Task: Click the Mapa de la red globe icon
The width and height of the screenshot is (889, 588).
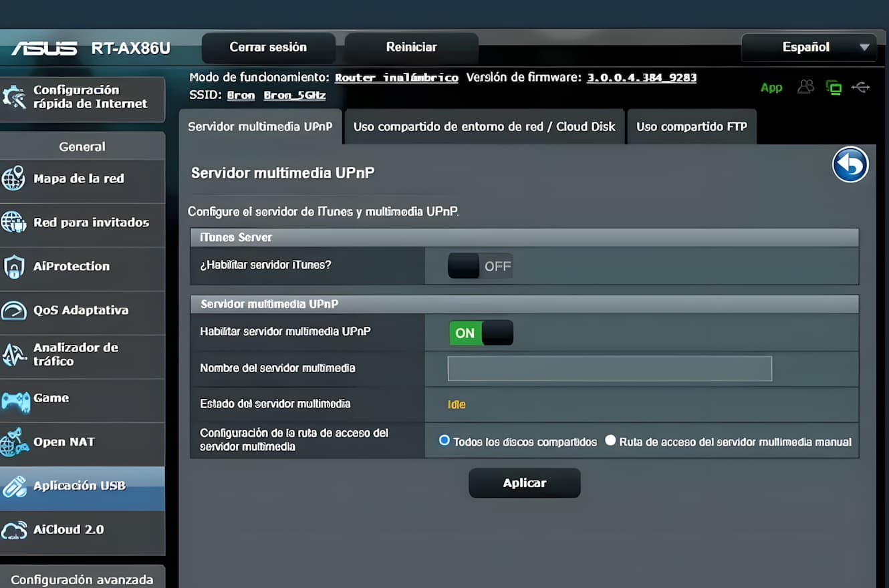Action: [13, 178]
